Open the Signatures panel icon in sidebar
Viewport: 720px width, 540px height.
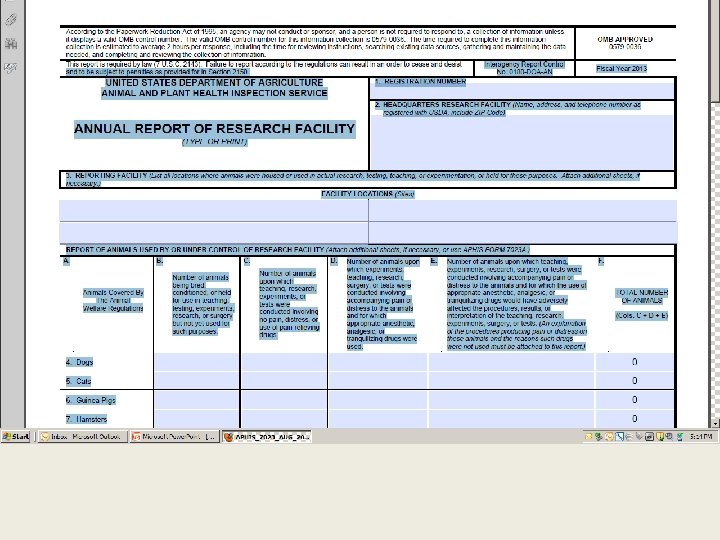tap(11, 68)
